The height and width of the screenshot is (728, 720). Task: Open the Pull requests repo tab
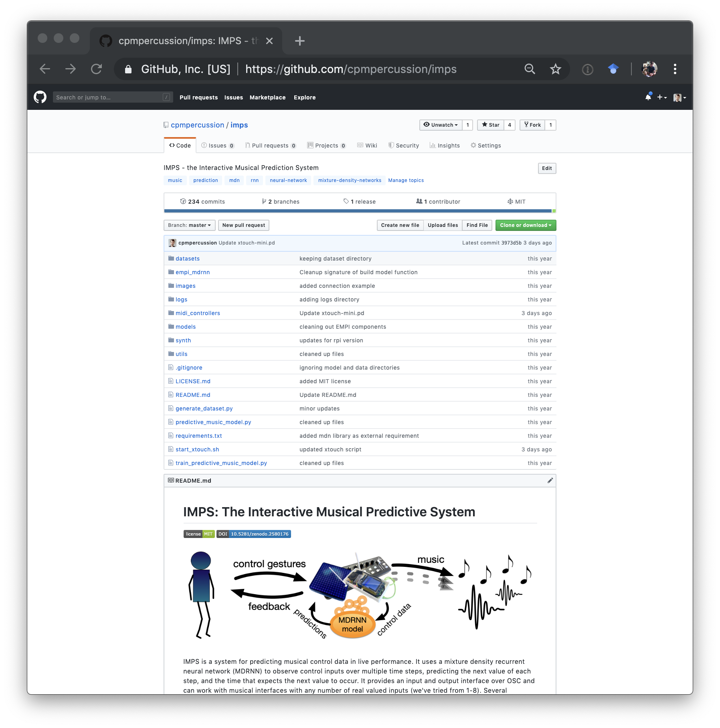point(271,146)
